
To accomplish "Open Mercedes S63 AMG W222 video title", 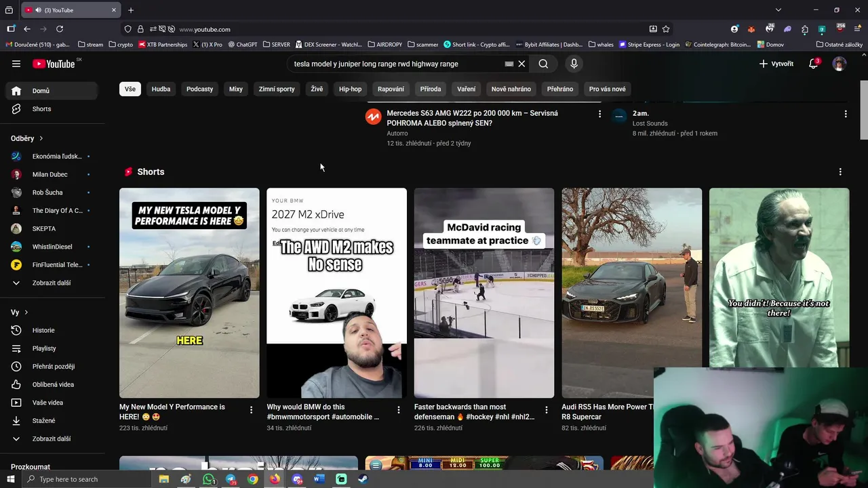I will (473, 118).
